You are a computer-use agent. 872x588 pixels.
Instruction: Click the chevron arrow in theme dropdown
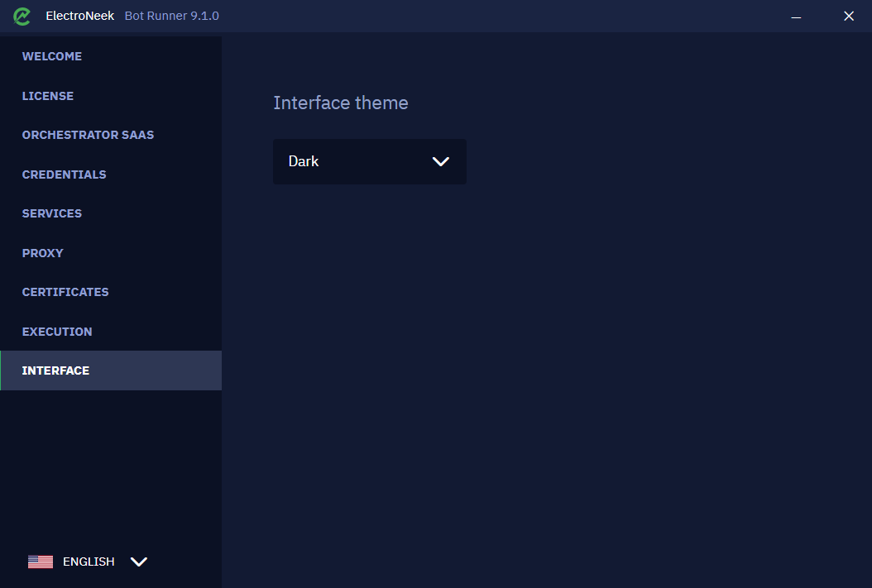(x=440, y=162)
